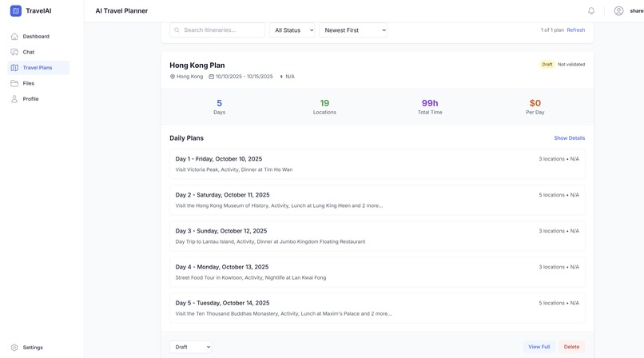This screenshot has height=358, width=644.
Task: Go to Chat in sidebar
Action: 38,52
